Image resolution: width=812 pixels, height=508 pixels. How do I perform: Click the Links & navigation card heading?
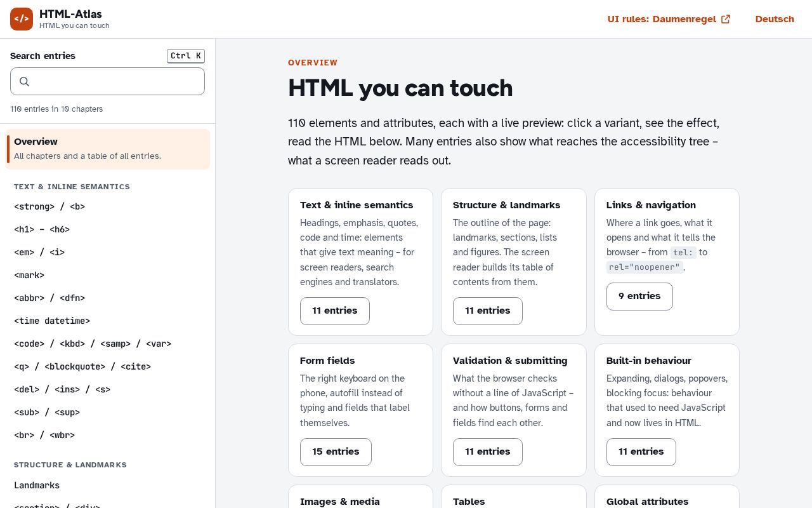pos(651,205)
